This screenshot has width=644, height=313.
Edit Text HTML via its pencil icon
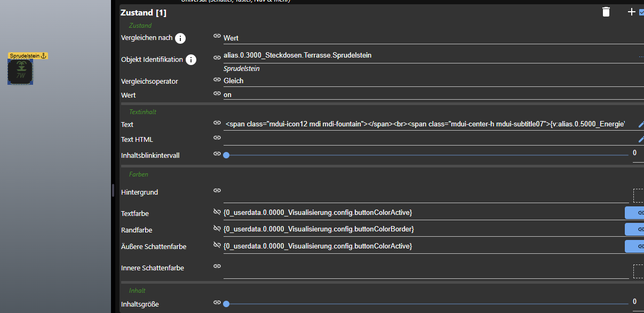click(641, 139)
